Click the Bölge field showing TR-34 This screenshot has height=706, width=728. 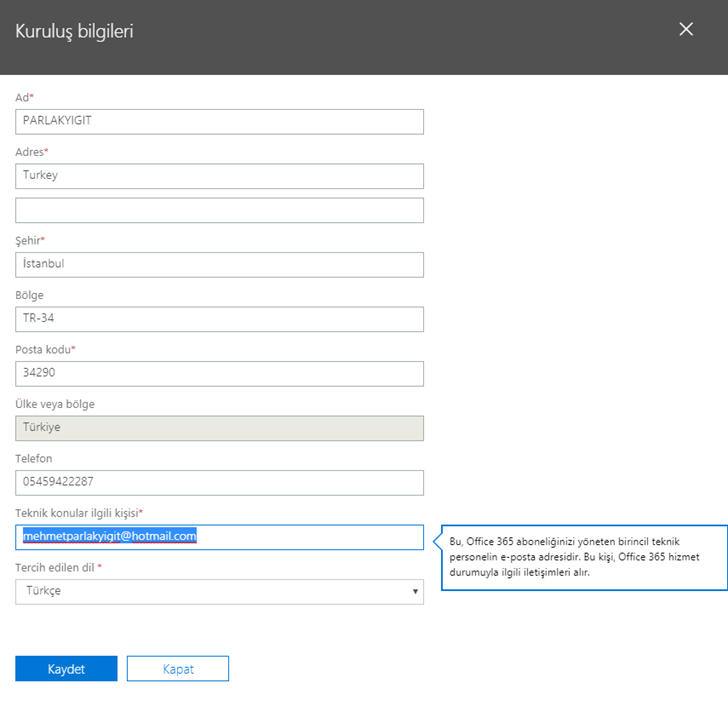point(219,319)
